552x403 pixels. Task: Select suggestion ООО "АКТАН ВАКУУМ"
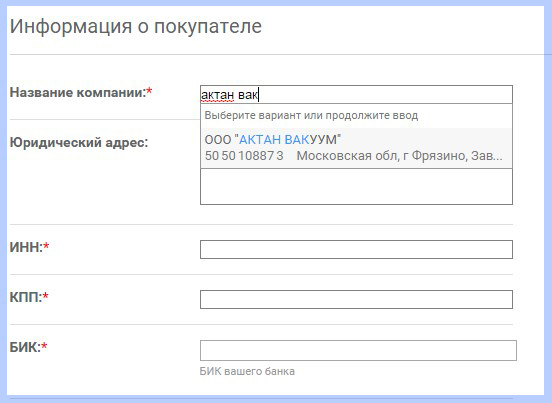click(356, 147)
